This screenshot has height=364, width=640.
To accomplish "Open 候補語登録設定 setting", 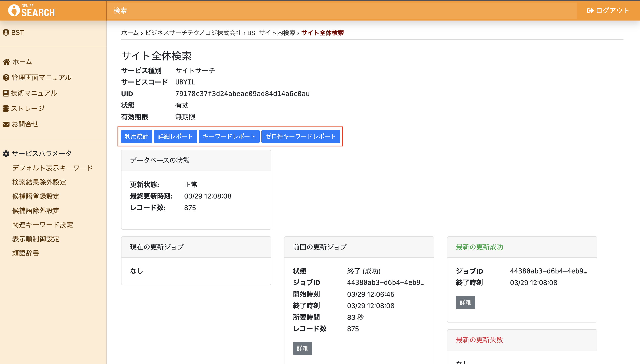I will [36, 196].
